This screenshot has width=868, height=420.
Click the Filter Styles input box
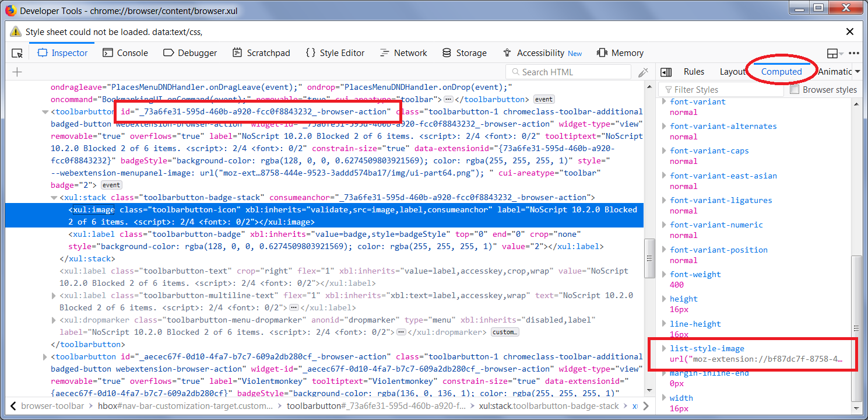click(x=723, y=90)
